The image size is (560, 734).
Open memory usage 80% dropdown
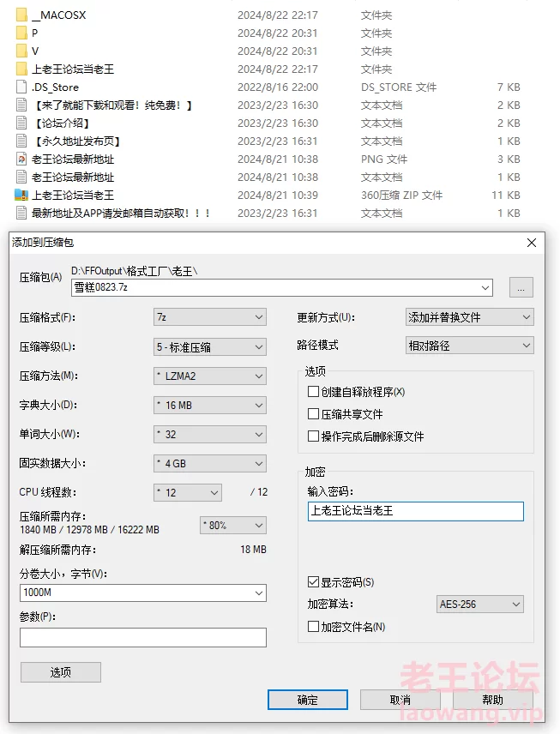click(233, 526)
